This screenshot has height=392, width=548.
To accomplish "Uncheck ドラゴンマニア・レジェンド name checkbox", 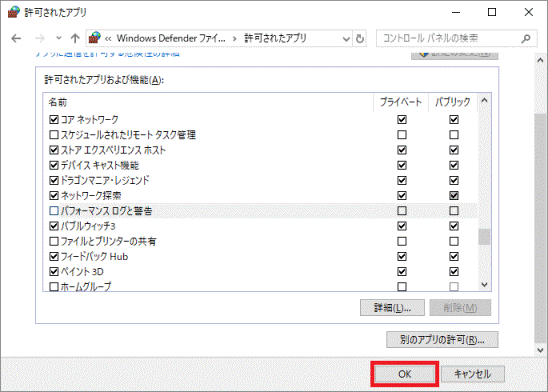I will [54, 180].
